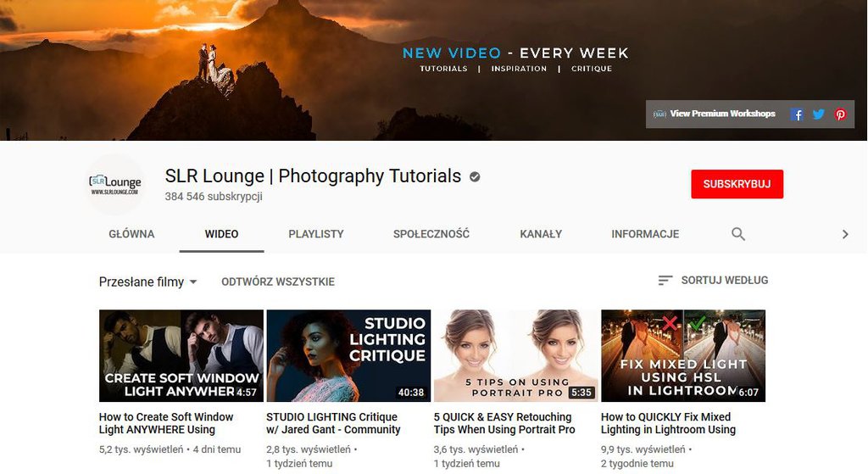868x474 pixels.
Task: Click the SLR Lounge channel avatar
Action: [x=115, y=184]
